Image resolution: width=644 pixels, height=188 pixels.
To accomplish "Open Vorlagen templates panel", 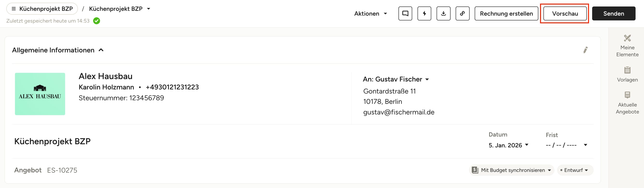I will (x=627, y=74).
